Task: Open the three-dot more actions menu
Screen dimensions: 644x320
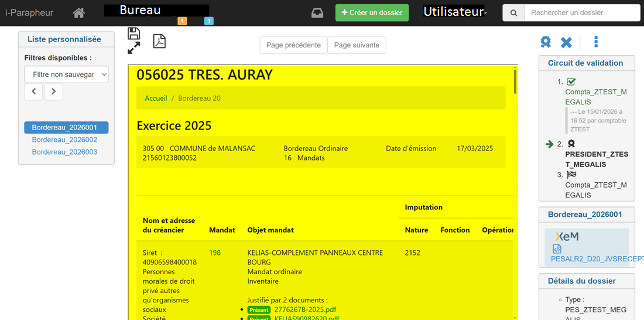Action: [x=596, y=42]
